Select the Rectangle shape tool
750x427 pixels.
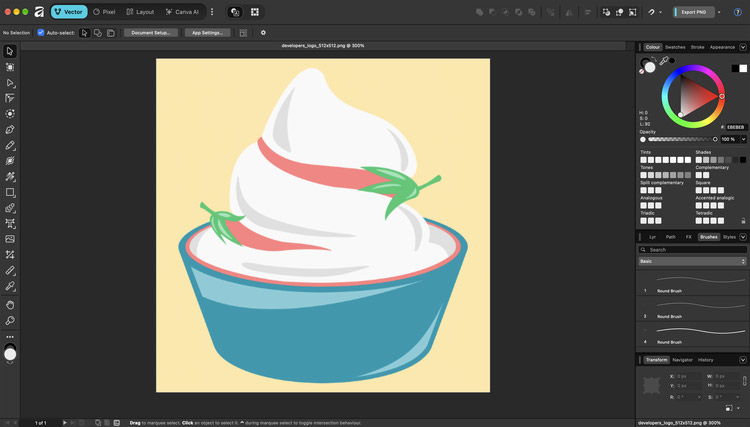(x=10, y=192)
